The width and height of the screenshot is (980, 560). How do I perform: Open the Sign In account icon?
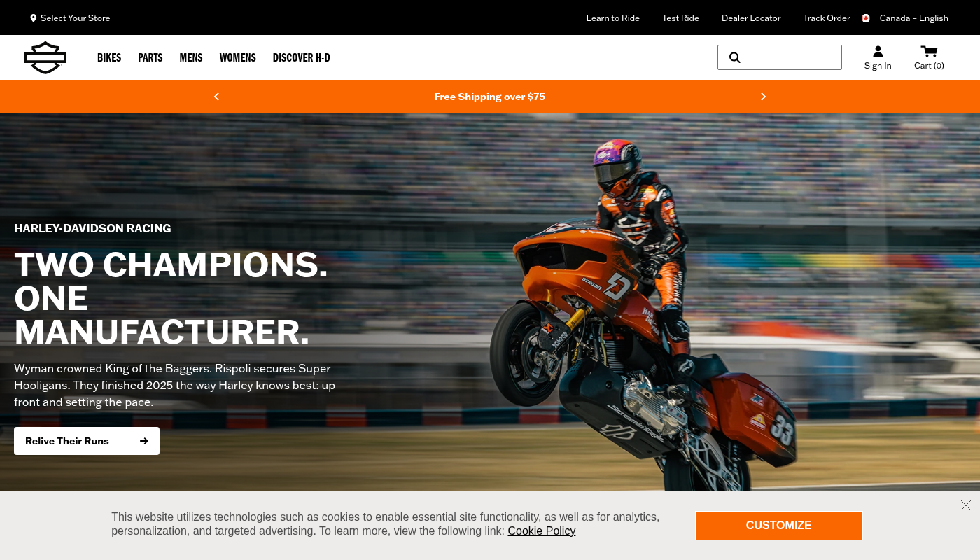tap(878, 52)
